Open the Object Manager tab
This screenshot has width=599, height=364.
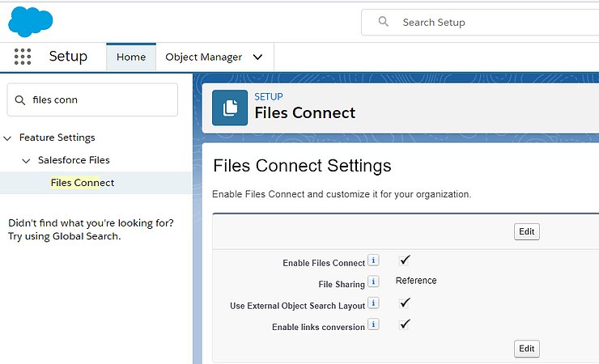coord(203,57)
